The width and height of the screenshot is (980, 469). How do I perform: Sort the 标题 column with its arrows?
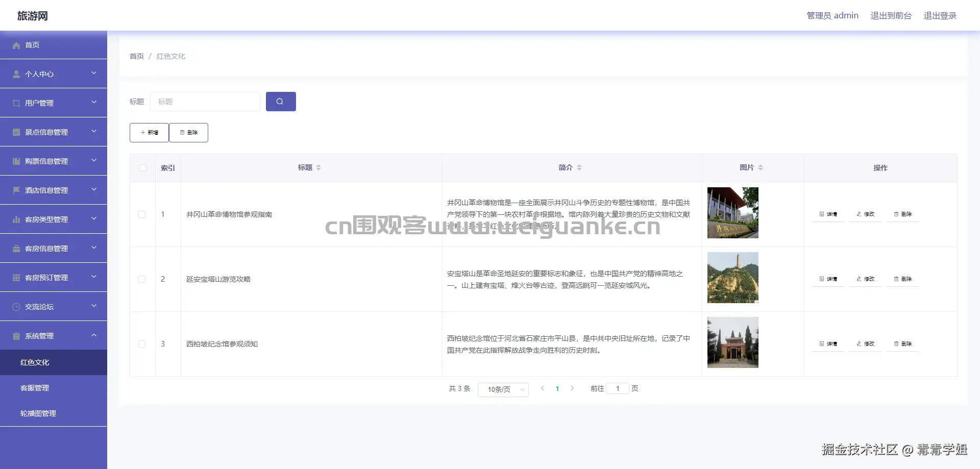pyautogui.click(x=318, y=167)
